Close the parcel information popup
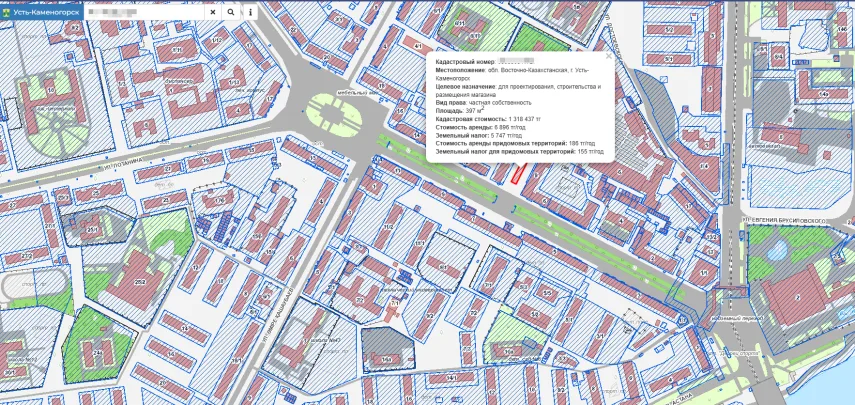The image size is (855, 405). 609,57
